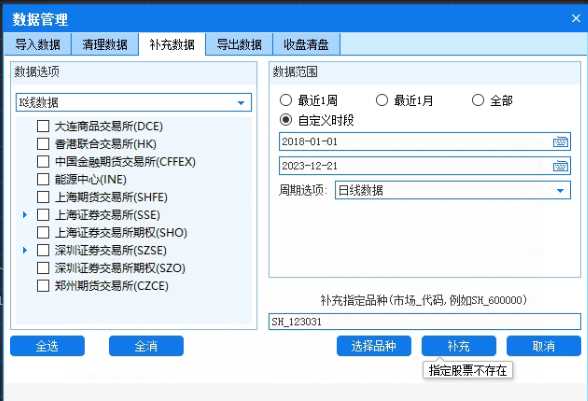The image size is (588, 401).
Task: Open calendar picker for start date 2018-01-01
Action: 560,142
